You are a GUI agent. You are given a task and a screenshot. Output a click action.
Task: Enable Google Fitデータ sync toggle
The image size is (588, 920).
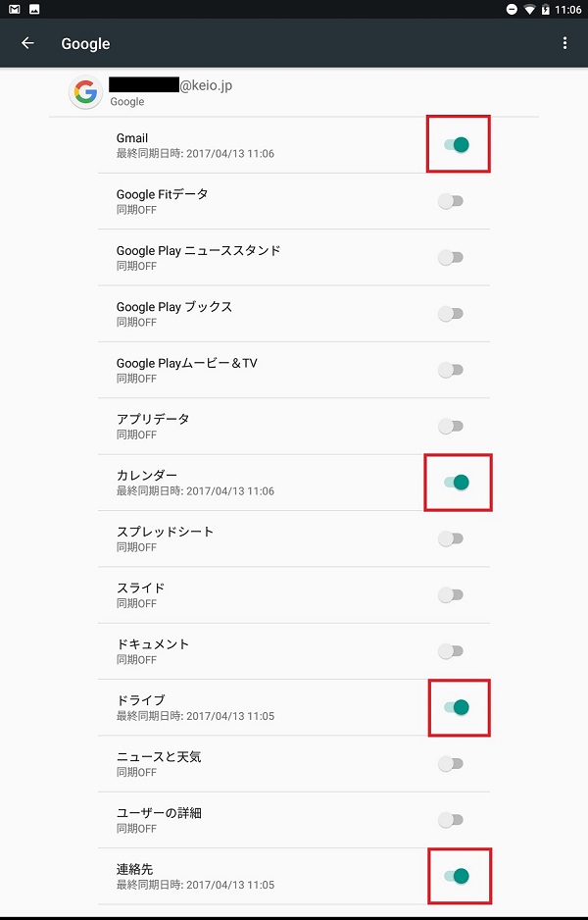[451, 201]
